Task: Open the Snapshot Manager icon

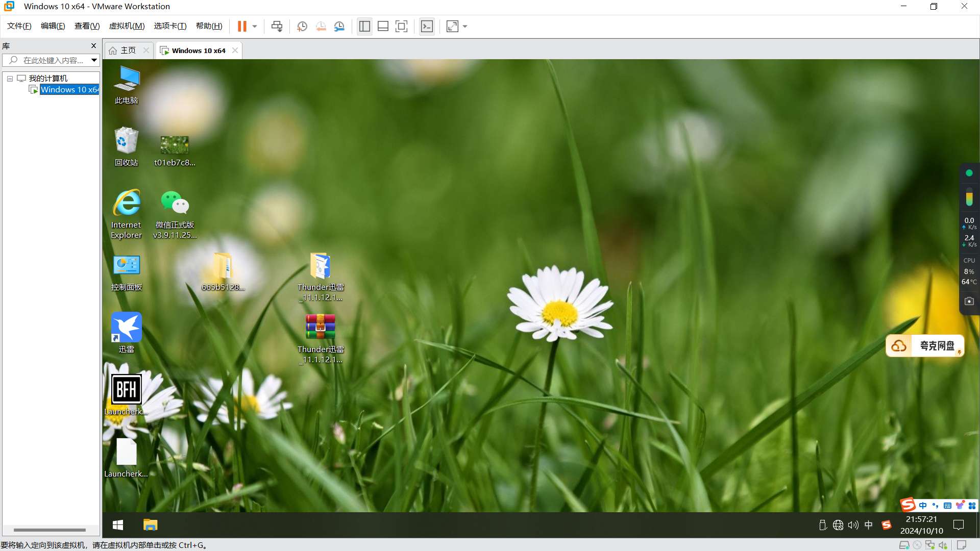Action: pyautogui.click(x=339, y=27)
